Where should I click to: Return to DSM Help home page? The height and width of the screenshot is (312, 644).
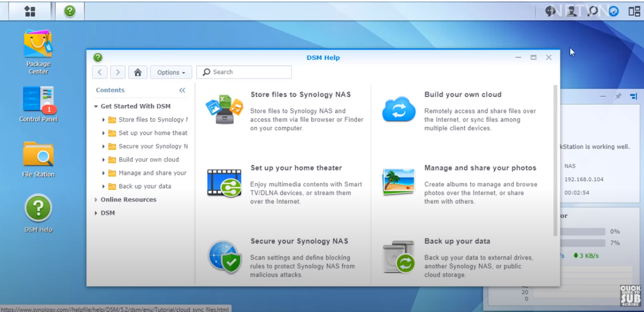(x=137, y=72)
